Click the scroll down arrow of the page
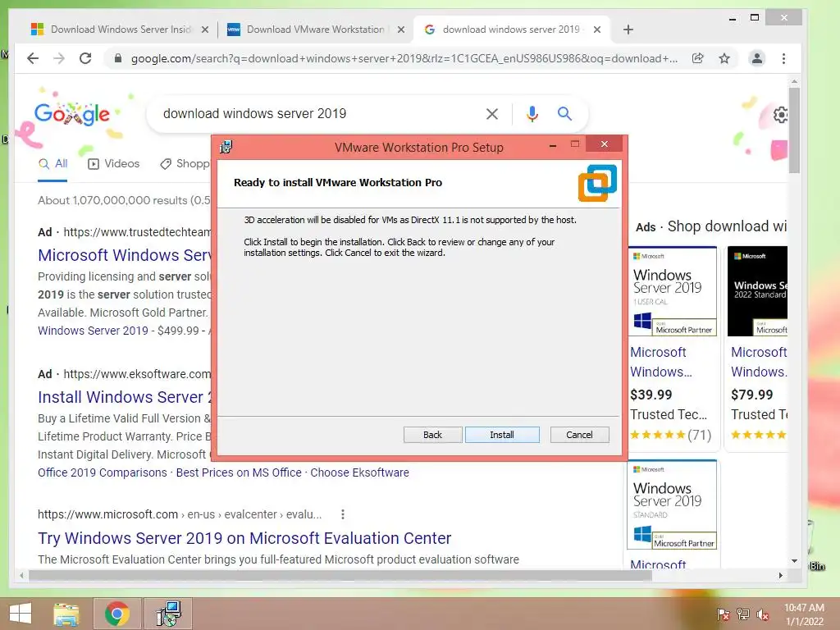This screenshot has height=630, width=840. tap(794, 561)
